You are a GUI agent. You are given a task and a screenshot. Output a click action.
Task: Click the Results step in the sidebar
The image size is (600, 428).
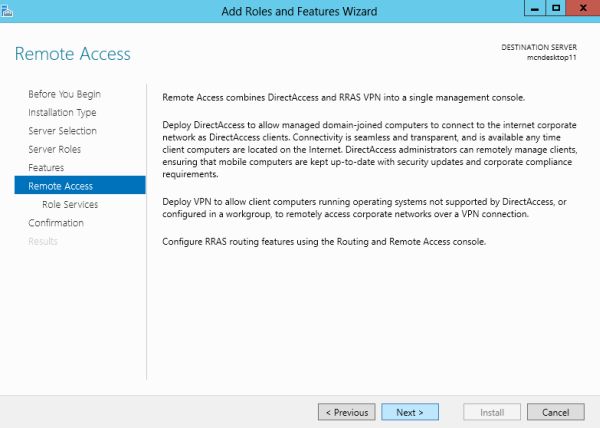pos(43,241)
